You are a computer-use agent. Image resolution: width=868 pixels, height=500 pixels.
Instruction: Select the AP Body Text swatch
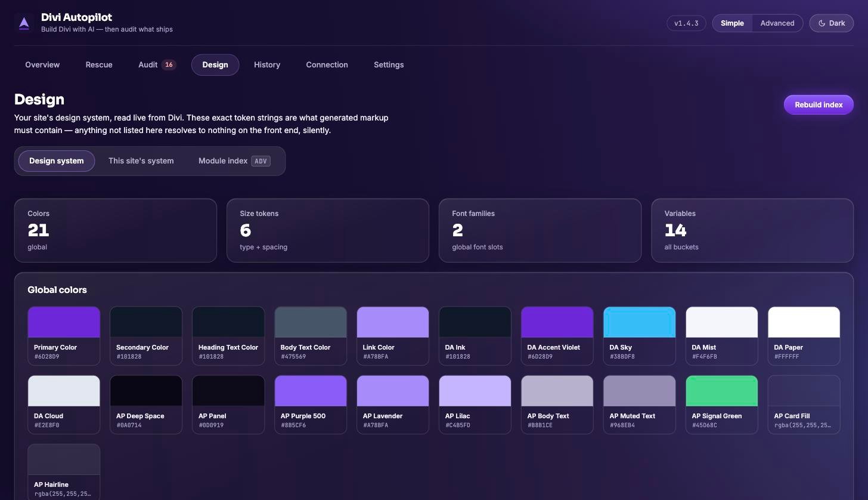click(557, 405)
